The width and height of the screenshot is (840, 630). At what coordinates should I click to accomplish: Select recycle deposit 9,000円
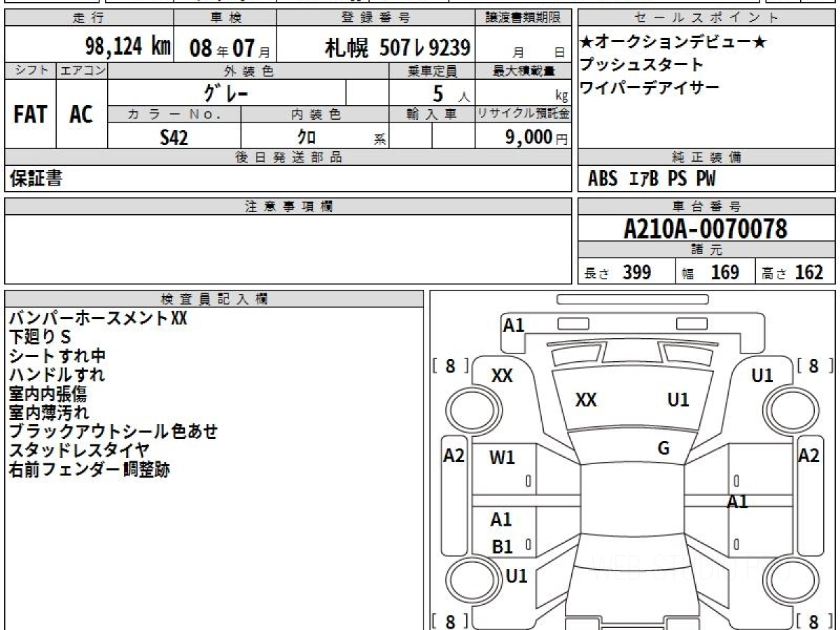(537, 137)
